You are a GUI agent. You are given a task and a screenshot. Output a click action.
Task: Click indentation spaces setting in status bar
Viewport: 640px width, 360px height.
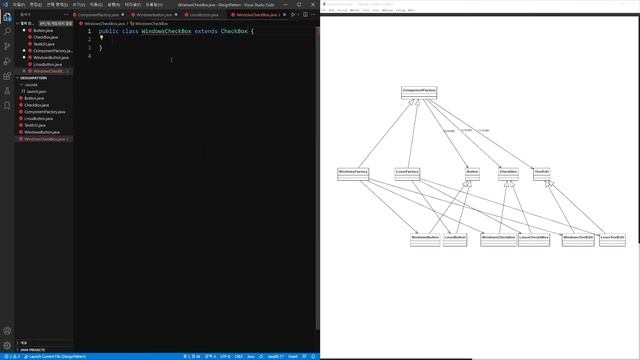pyautogui.click(x=210, y=357)
